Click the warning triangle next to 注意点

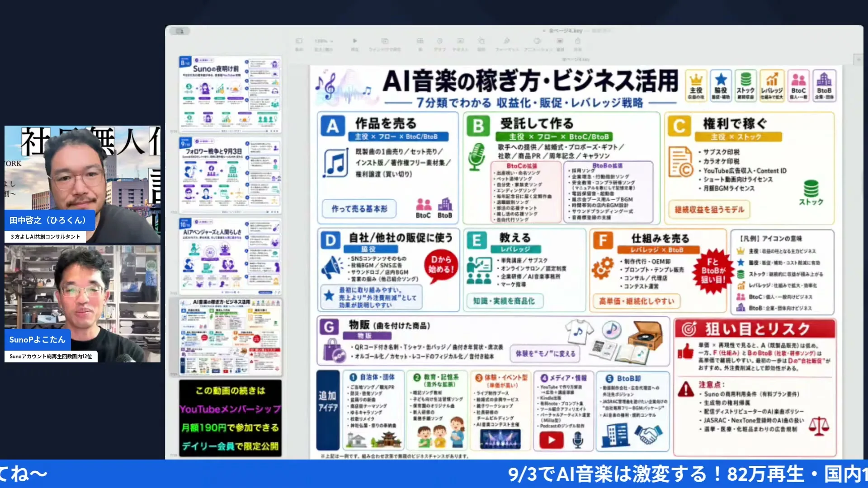(686, 389)
